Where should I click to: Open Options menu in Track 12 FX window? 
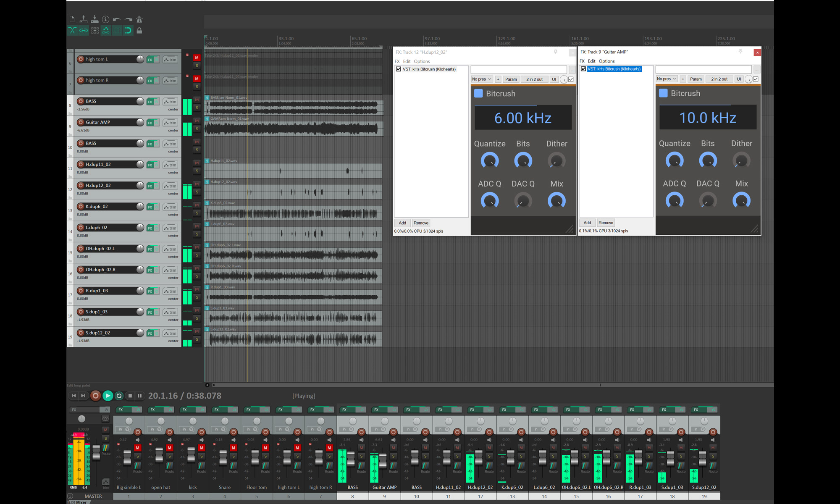click(x=422, y=61)
